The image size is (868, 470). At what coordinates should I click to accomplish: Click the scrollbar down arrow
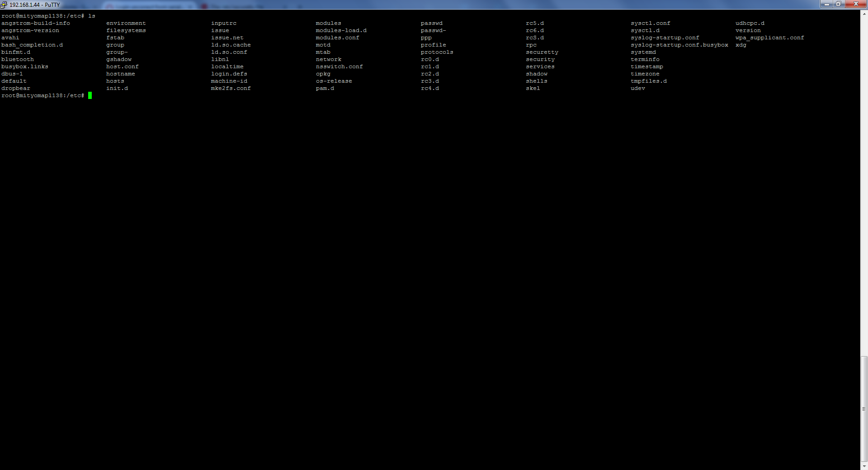864,466
